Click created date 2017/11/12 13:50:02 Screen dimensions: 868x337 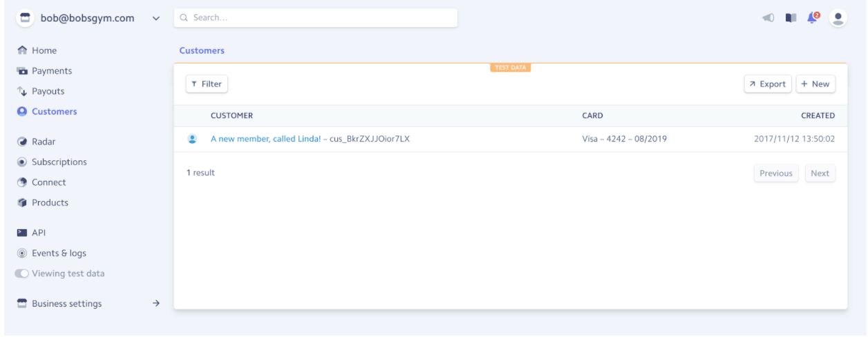794,139
